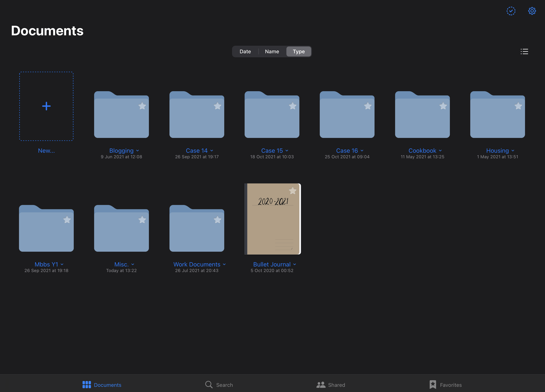Select the Type sort toggle
This screenshot has width=545, height=392.
tap(298, 51)
